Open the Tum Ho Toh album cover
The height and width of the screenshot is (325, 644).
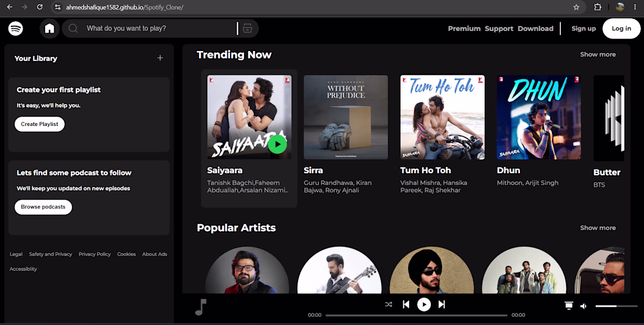(x=443, y=117)
